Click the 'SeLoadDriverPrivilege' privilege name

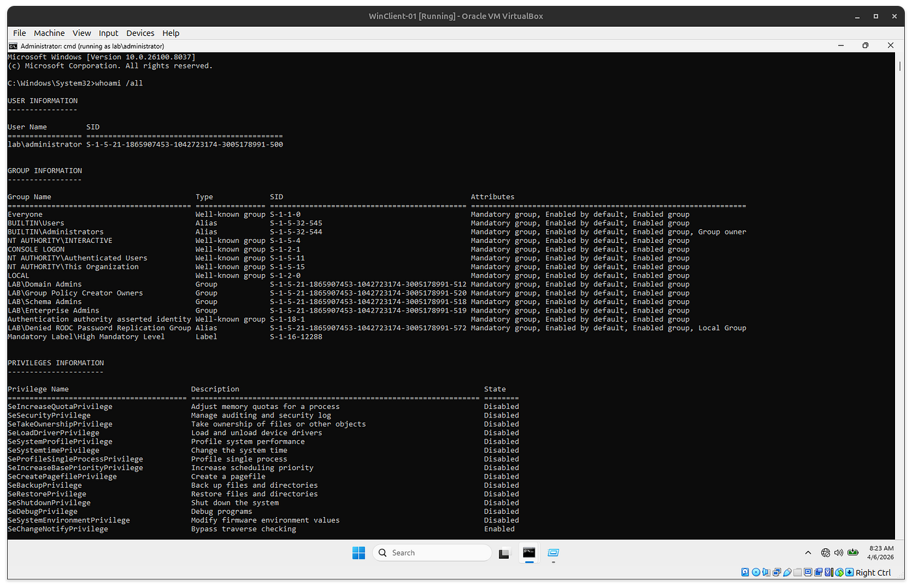[x=53, y=433]
